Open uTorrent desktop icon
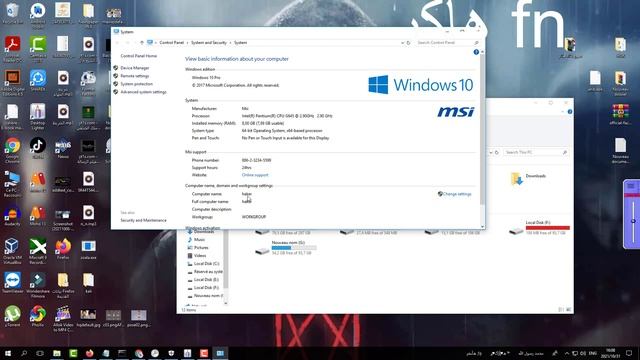The width and height of the screenshot is (640, 360). click(x=12, y=316)
